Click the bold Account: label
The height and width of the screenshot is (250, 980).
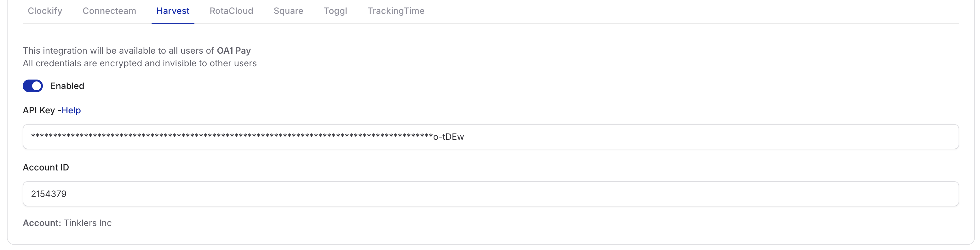(x=42, y=223)
